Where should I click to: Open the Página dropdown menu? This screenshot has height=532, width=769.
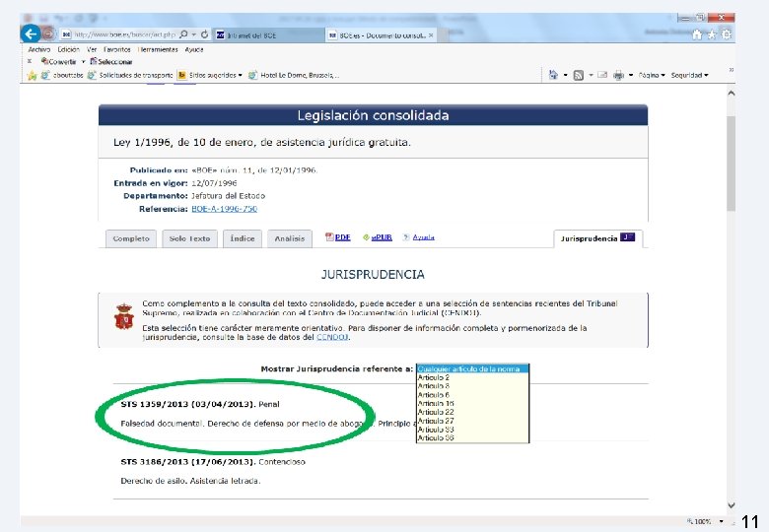coord(652,76)
